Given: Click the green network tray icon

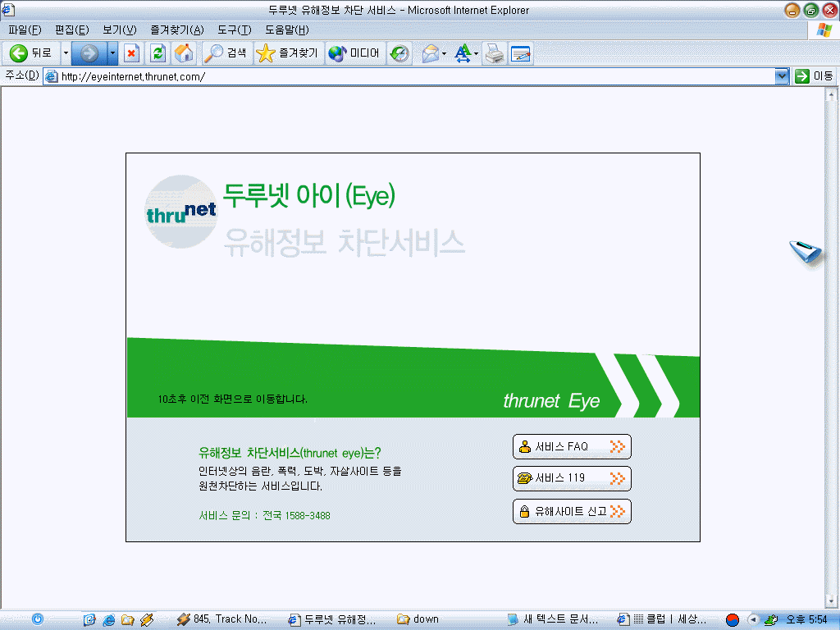Looking at the screenshot, I should tap(771, 620).
